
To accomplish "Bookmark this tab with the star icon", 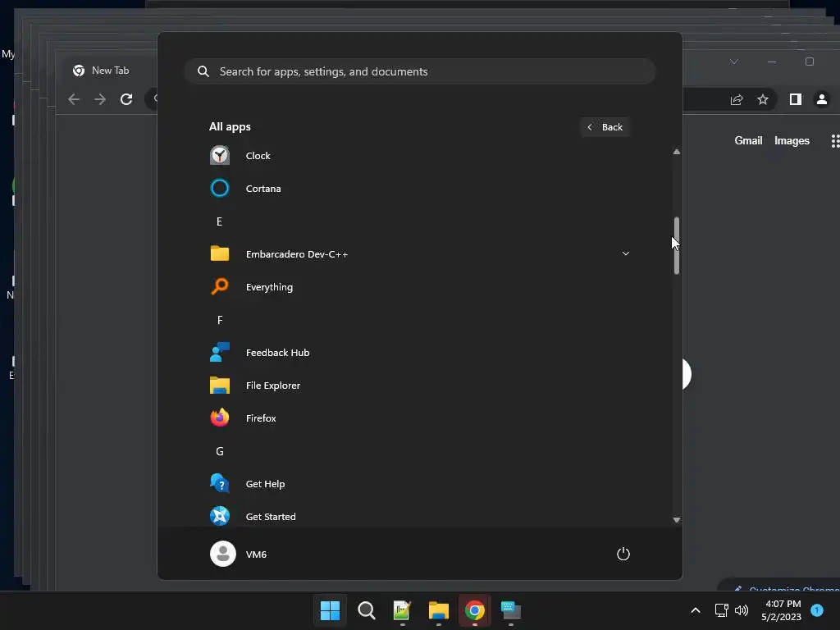I will click(763, 99).
